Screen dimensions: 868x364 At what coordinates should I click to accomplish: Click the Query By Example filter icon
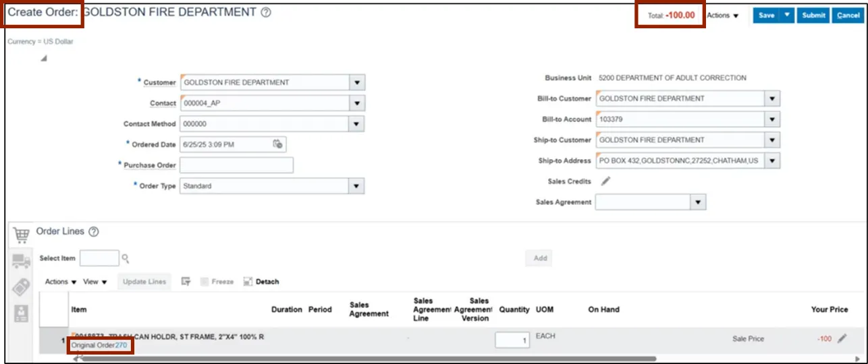coord(186,282)
